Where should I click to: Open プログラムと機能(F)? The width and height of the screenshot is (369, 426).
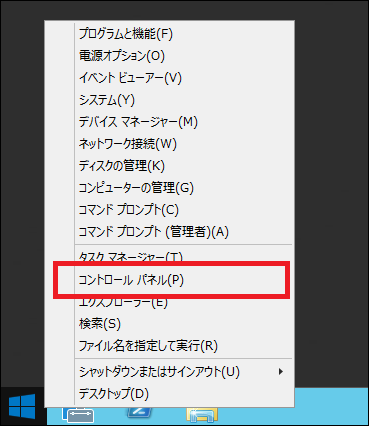pyautogui.click(x=170, y=34)
